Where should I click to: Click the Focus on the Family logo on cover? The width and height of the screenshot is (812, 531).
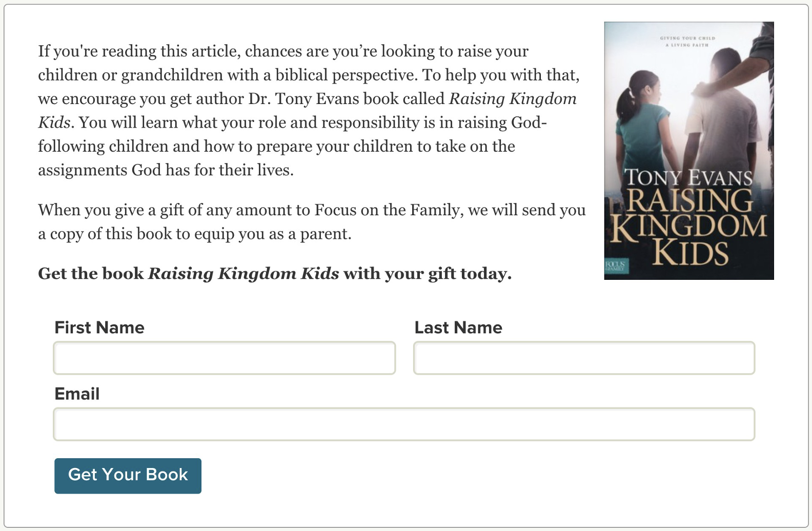click(616, 265)
